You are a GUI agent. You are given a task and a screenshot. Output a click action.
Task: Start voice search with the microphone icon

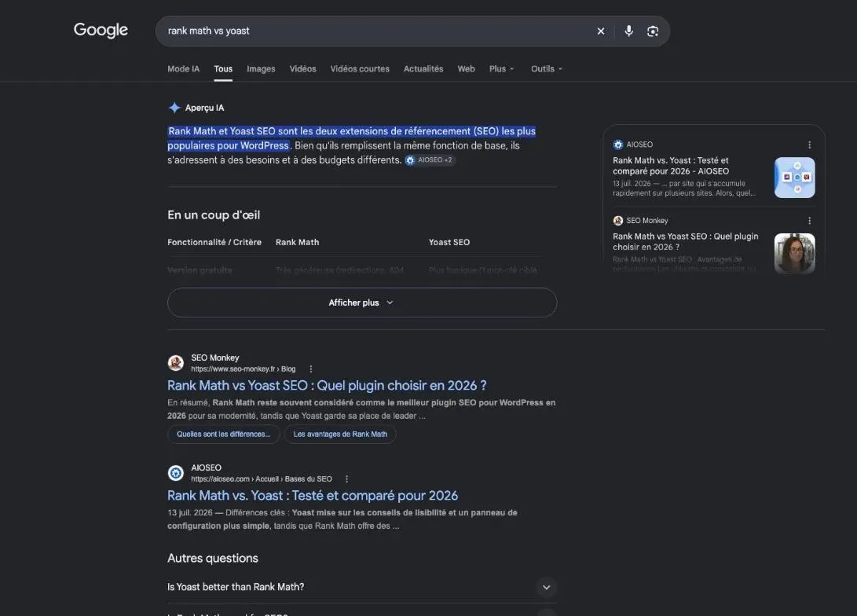[x=628, y=31]
